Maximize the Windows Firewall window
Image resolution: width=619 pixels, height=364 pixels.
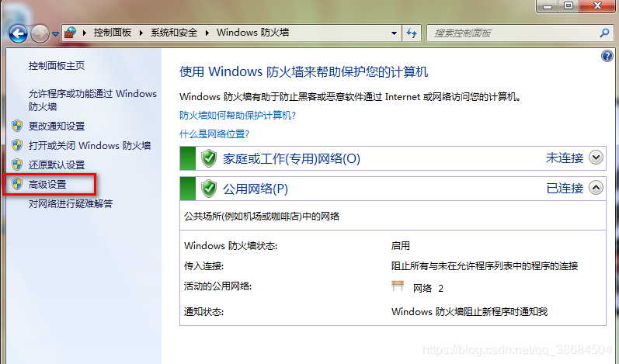(x=569, y=6)
